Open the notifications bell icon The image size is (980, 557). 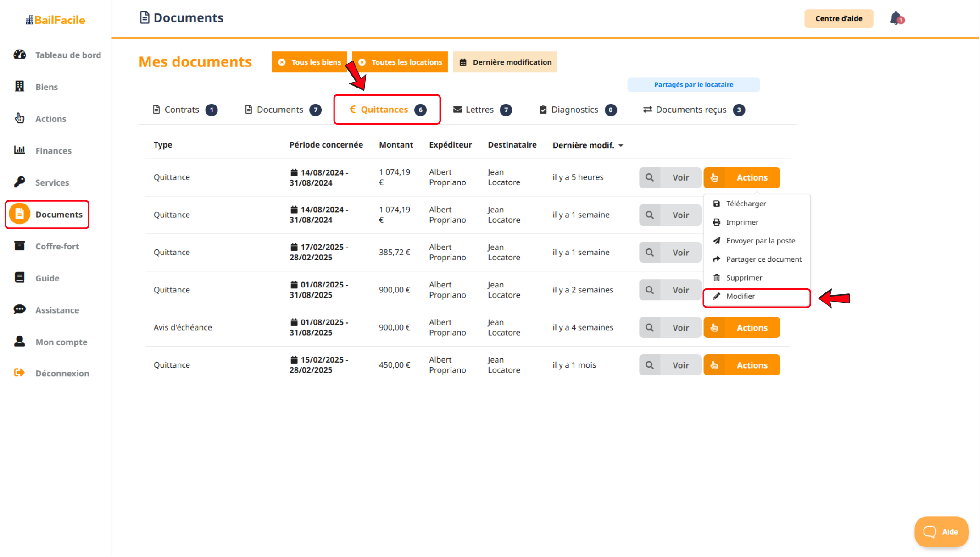pos(896,18)
